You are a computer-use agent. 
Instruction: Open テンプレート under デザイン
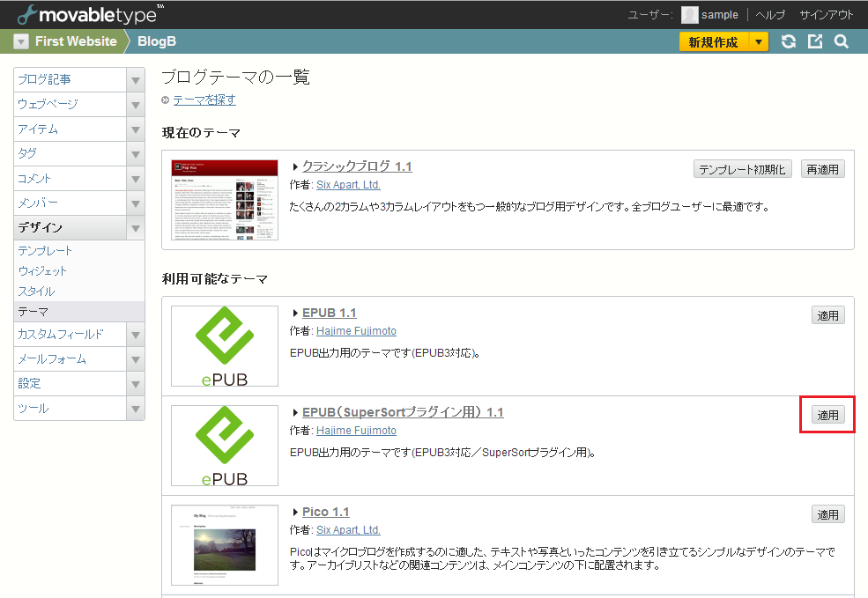pos(46,251)
